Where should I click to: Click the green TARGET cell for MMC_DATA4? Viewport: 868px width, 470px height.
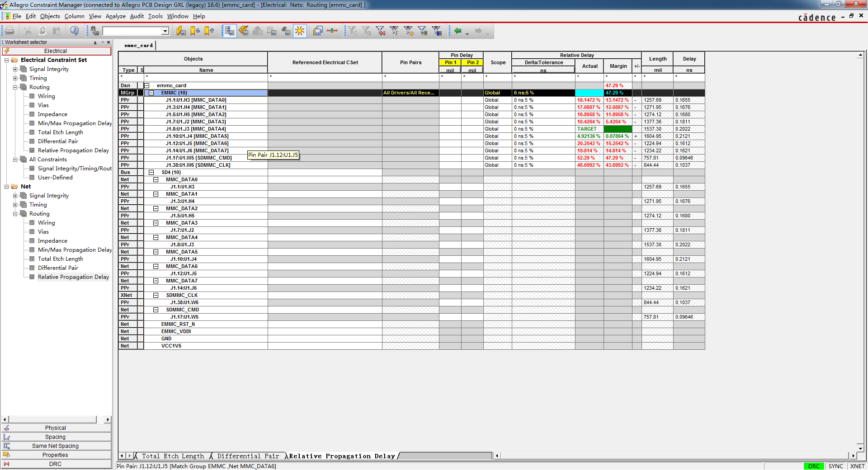(x=589, y=129)
